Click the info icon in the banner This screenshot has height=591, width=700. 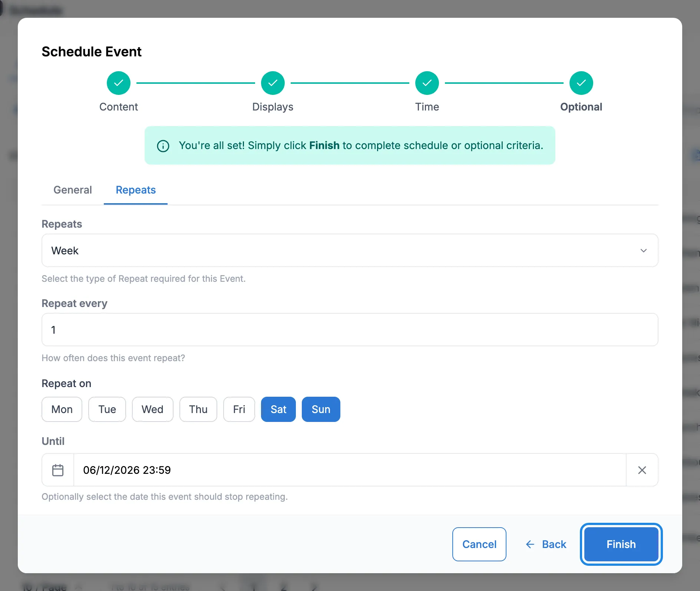163,146
